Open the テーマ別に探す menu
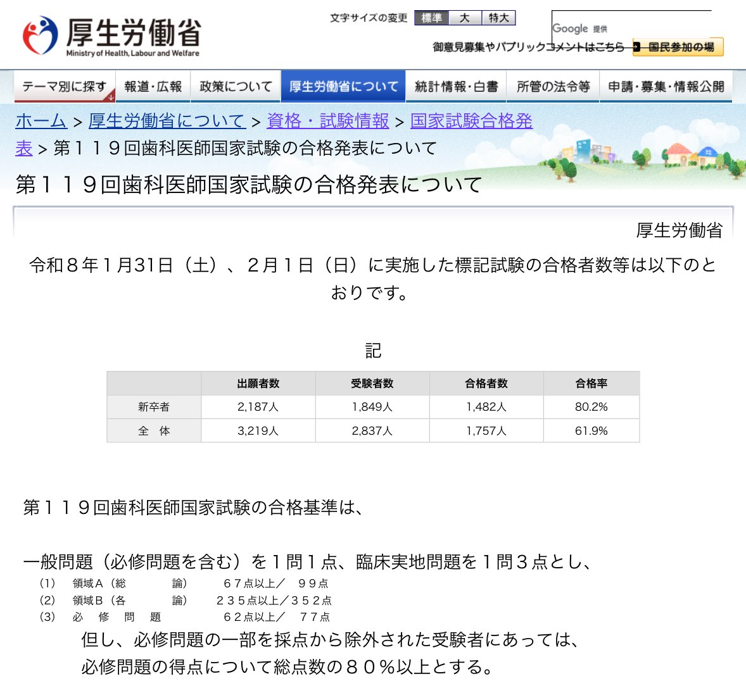 point(65,87)
